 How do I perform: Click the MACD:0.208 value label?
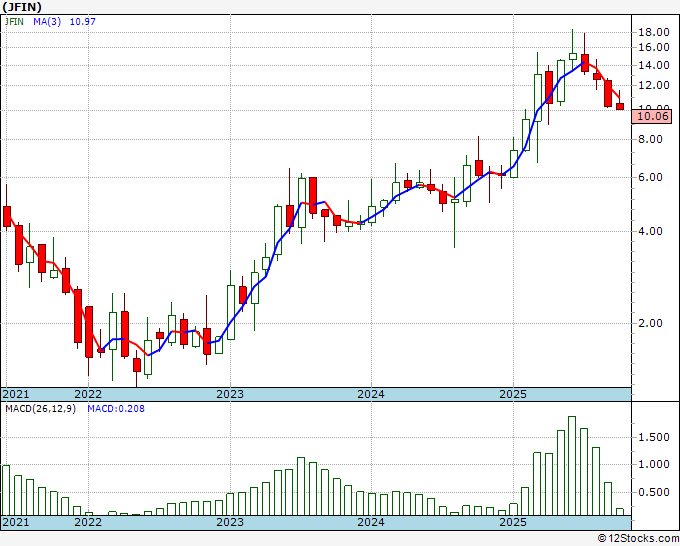click(x=114, y=408)
